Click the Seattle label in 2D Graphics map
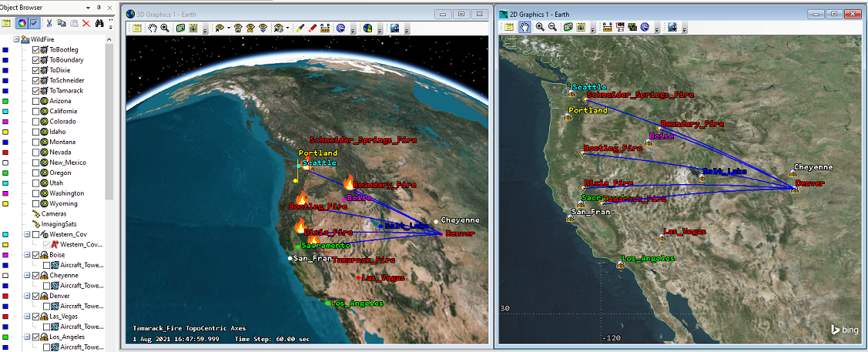868x352 pixels. pos(589,88)
